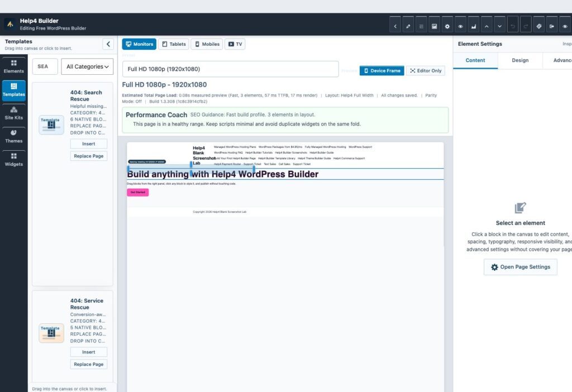The image size is (572, 392).
Task: Click the Help4 Blank Screenshot Lab site title
Action: click(203, 156)
